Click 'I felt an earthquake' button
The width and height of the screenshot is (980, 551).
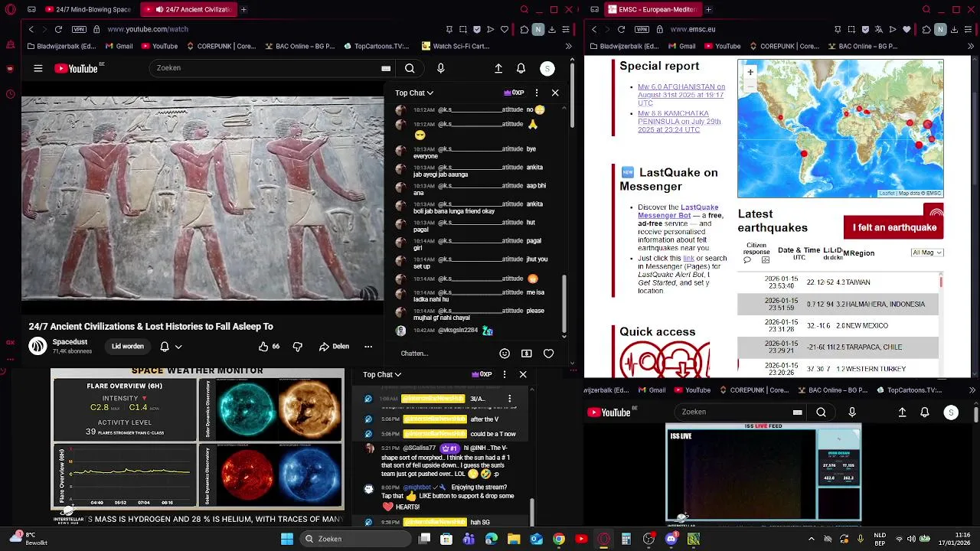point(893,227)
